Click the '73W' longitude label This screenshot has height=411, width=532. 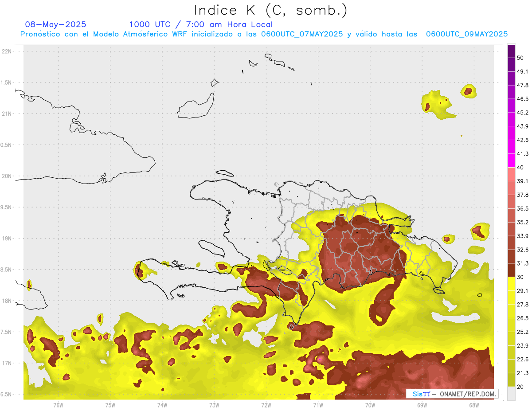click(x=214, y=405)
